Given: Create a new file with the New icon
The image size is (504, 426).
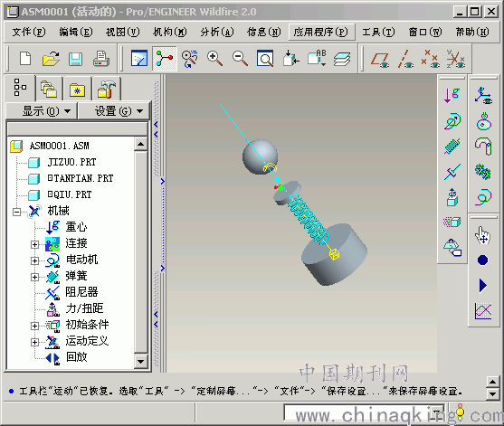Looking at the screenshot, I should point(25,59).
